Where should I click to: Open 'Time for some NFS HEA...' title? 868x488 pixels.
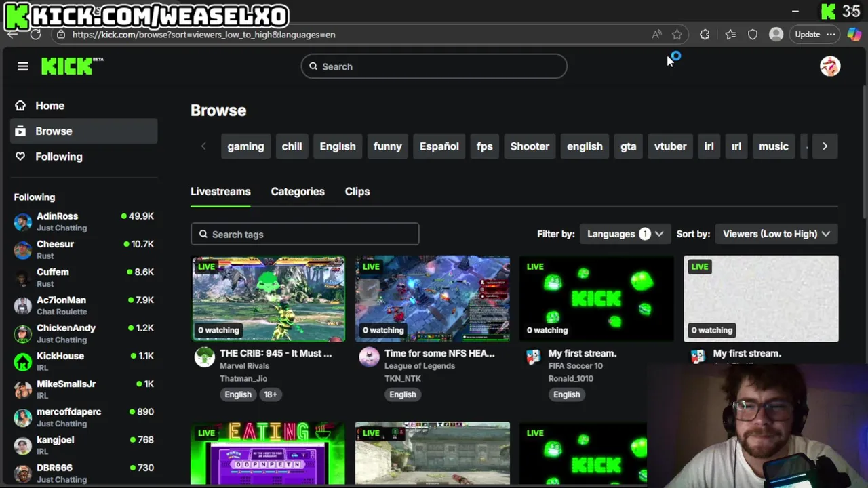(439, 353)
